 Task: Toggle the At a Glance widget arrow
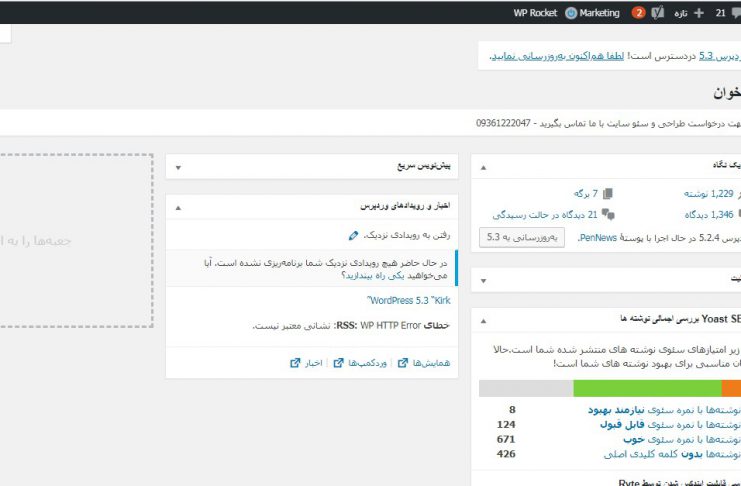point(483,168)
